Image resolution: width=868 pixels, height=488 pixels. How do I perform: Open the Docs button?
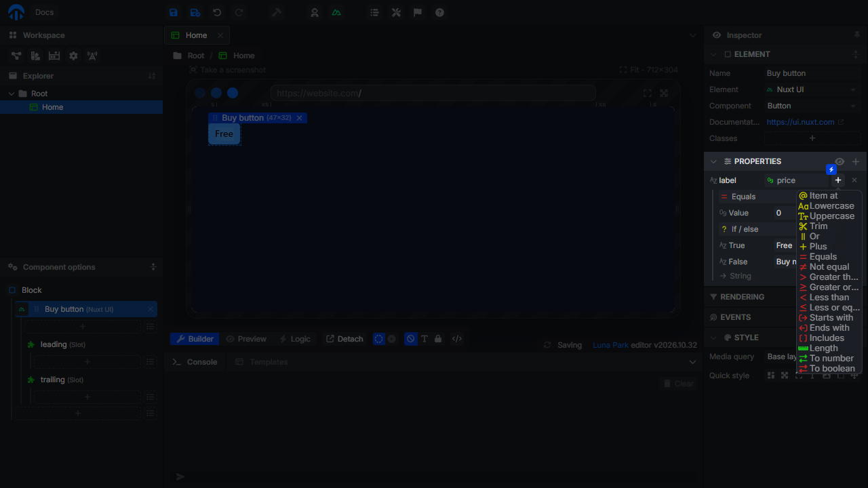click(45, 12)
